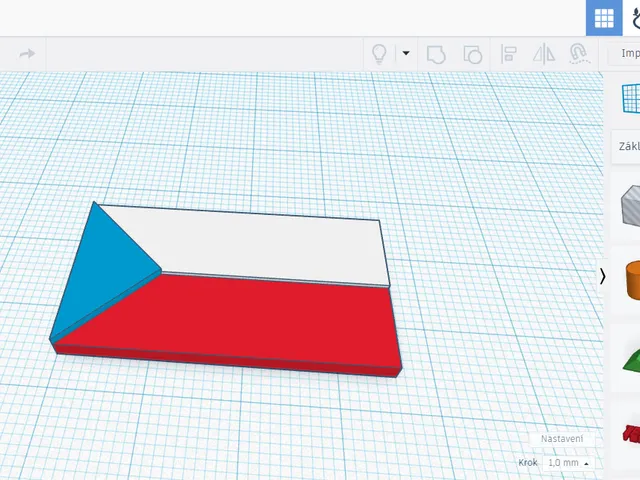Screen dimensions: 640x480
Task: Click the Group shapes icon
Action: (436, 54)
